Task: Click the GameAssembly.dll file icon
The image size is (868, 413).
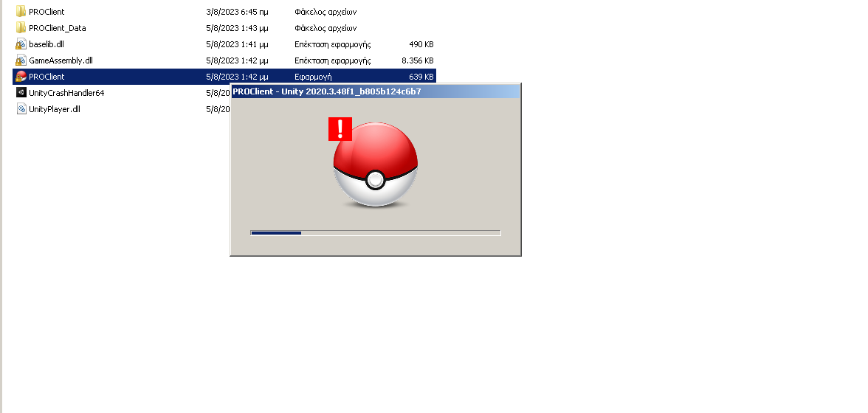Action: coord(21,60)
